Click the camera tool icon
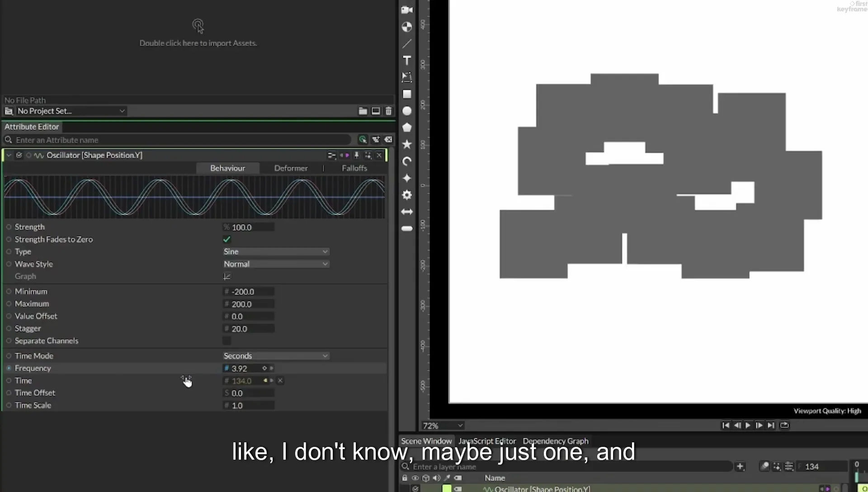The width and height of the screenshot is (868, 492). [407, 10]
